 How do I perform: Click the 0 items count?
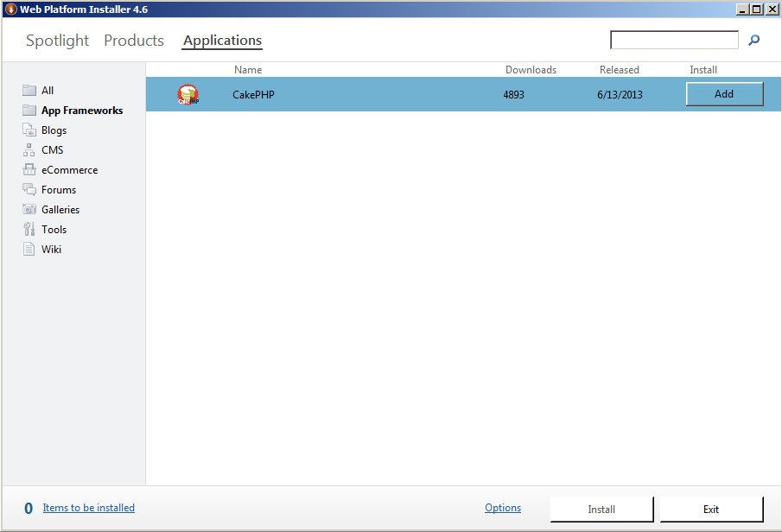(x=29, y=508)
